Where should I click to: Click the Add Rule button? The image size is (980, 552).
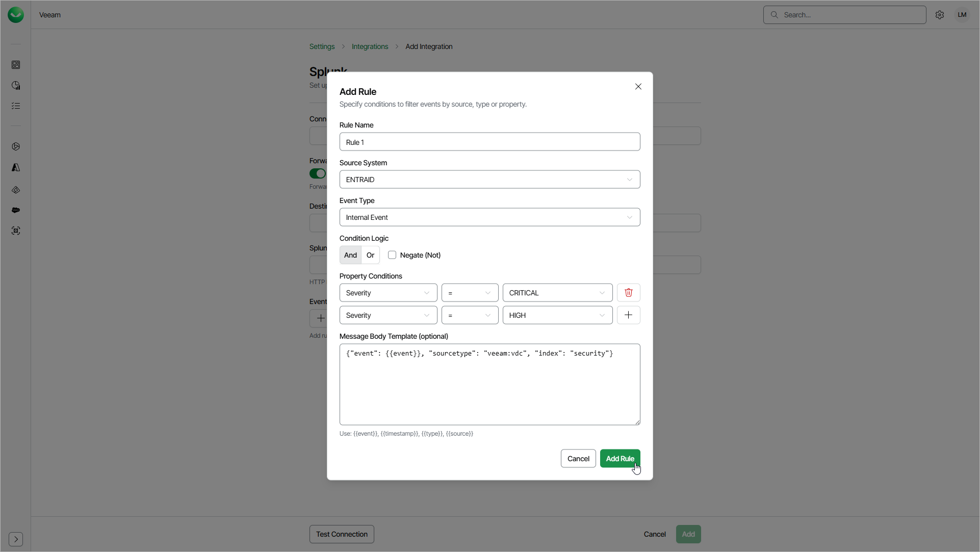click(620, 459)
